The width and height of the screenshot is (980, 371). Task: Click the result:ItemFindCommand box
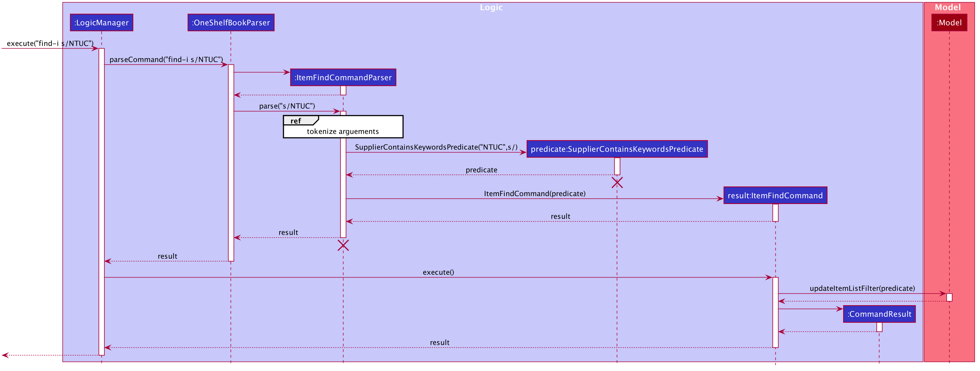coord(775,195)
